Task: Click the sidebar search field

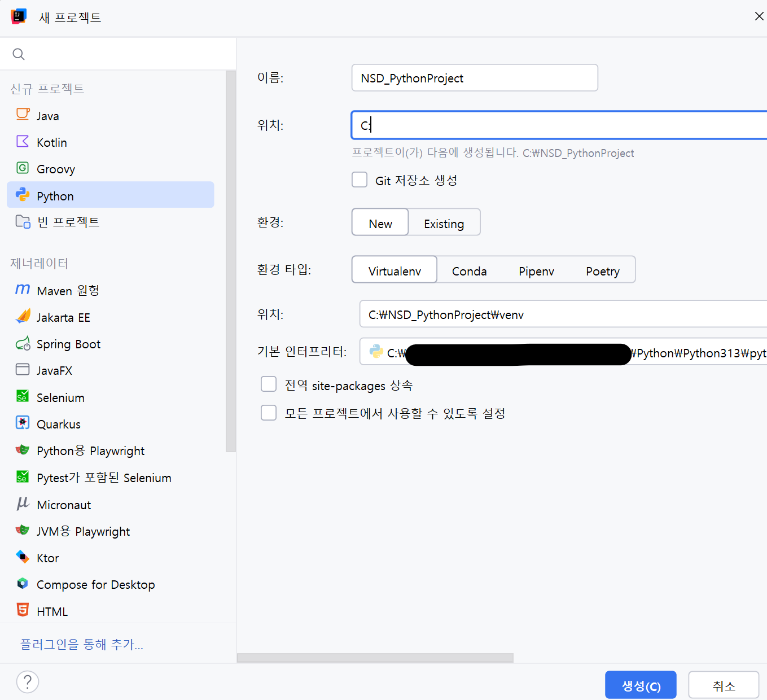Action: click(x=118, y=54)
